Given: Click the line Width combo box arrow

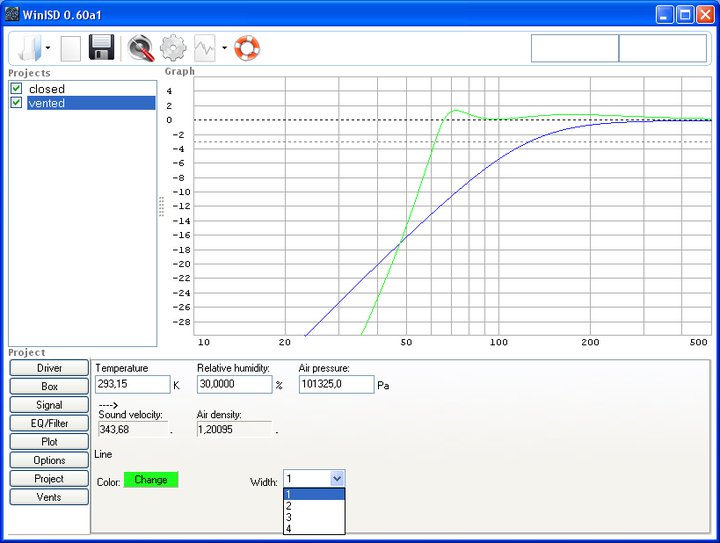Looking at the screenshot, I should pyautogui.click(x=337, y=479).
